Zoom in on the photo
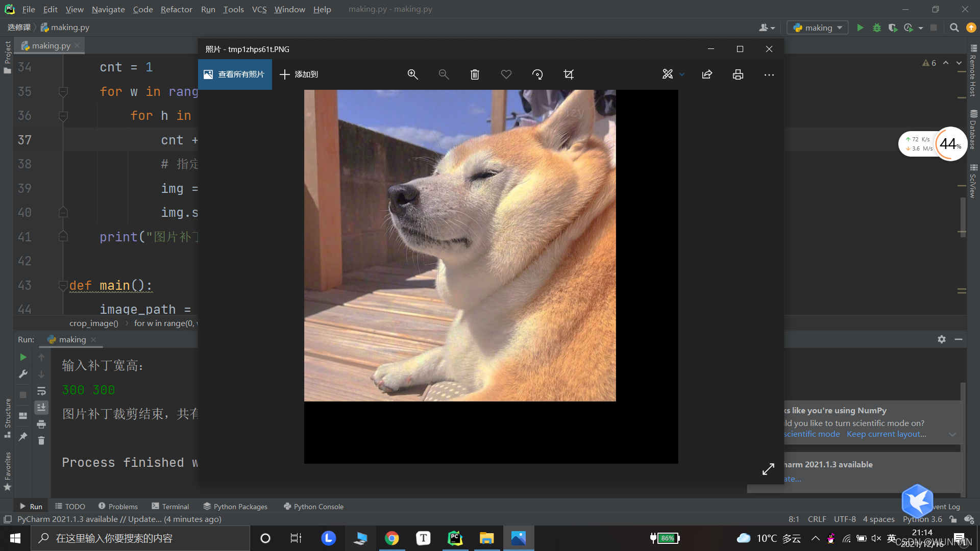 tap(412, 74)
